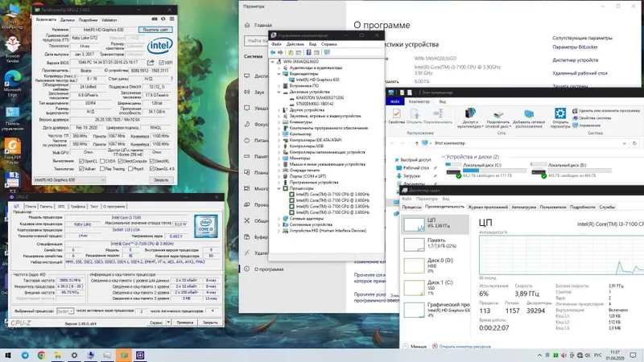The width and height of the screenshot is (644, 362).
Task: Click the Посетить сайт button in GPU-Z
Action: pos(155,30)
